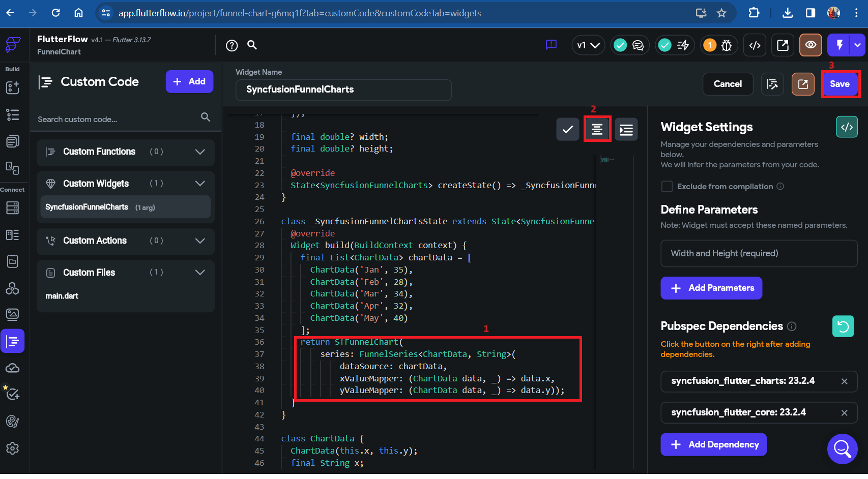Viewport: 868px width, 479px height.
Task: Go back in browser history
Action: (x=10, y=13)
